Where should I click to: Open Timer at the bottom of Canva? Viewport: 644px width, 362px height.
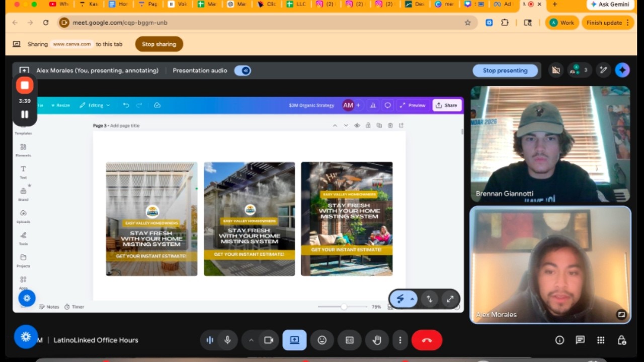(x=74, y=307)
